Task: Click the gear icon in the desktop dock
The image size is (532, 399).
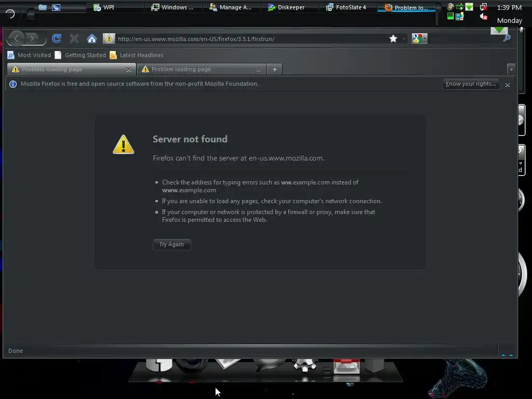Action: coord(305,365)
